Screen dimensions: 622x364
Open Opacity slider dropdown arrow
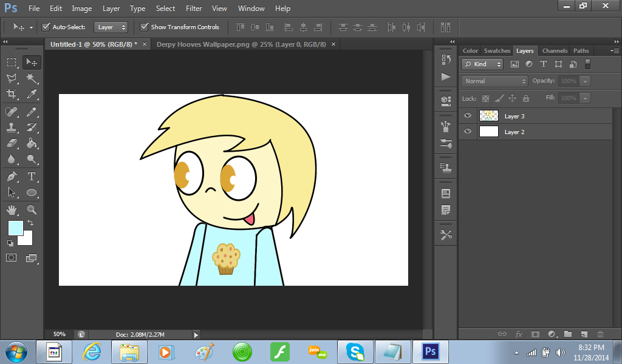point(585,81)
